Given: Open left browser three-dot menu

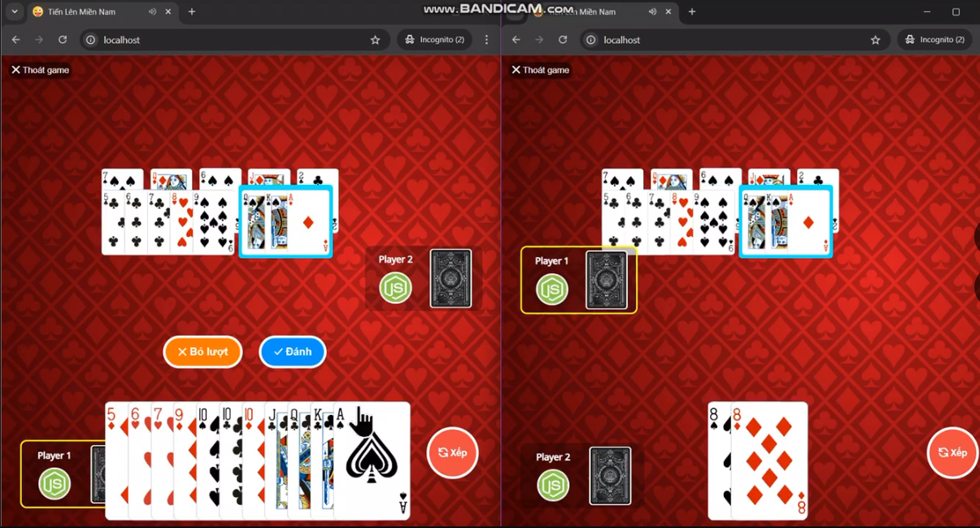Looking at the screenshot, I should pos(486,40).
